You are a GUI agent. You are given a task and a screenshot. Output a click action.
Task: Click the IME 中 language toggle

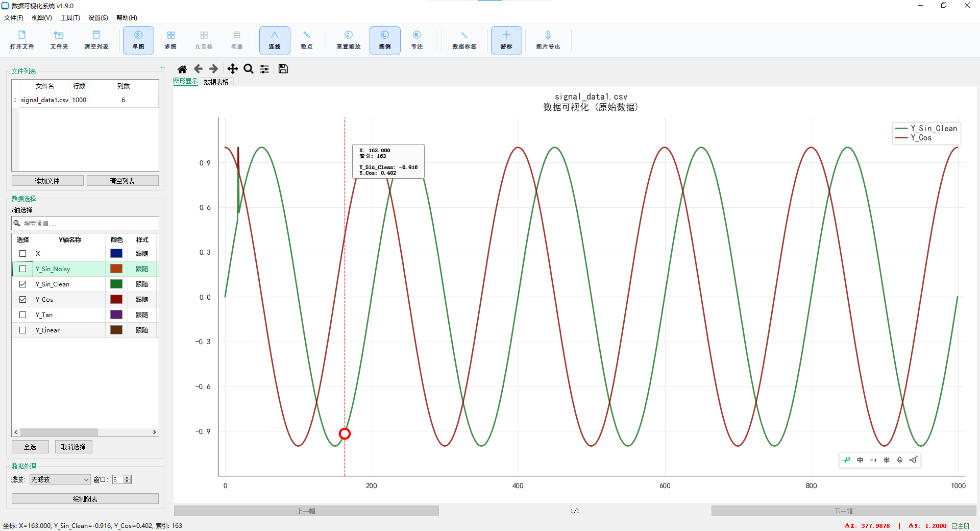pos(860,460)
